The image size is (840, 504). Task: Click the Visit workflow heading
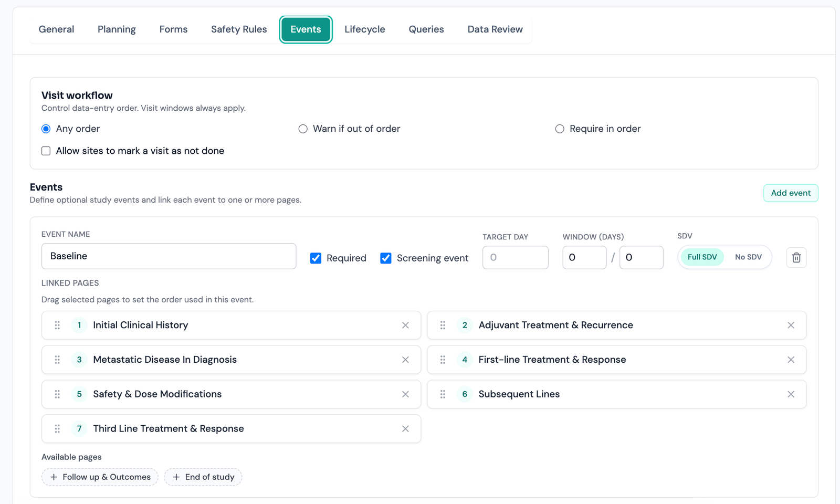77,95
